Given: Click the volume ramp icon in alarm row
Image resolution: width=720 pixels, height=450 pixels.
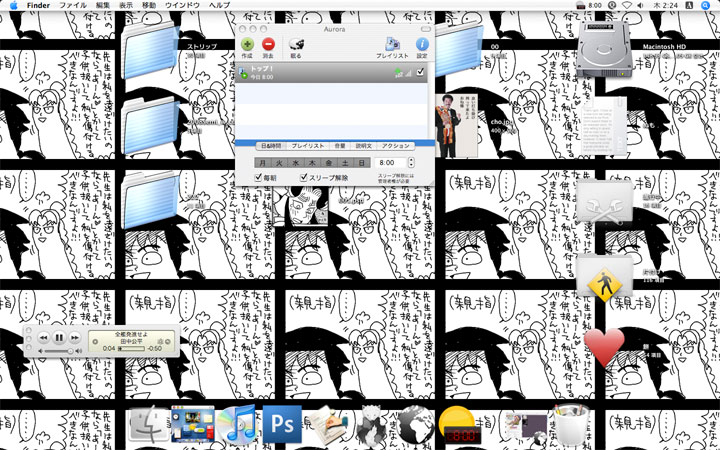Looking at the screenshot, I should pyautogui.click(x=408, y=73).
